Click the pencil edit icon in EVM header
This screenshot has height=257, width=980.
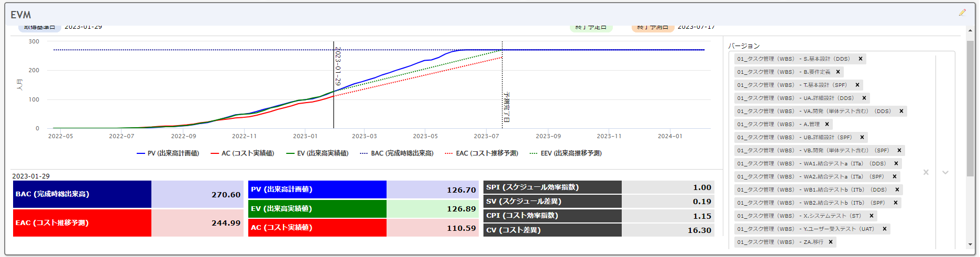pyautogui.click(x=962, y=13)
